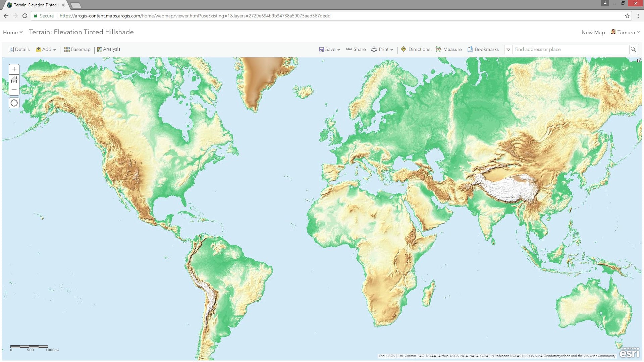
Task: Get Directions on the map
Action: (x=416, y=49)
